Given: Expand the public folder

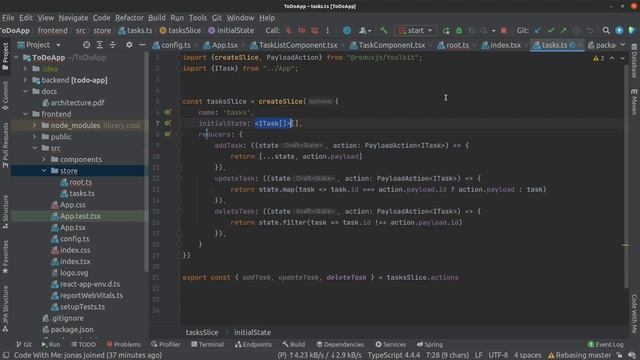Looking at the screenshot, I should 35,137.
